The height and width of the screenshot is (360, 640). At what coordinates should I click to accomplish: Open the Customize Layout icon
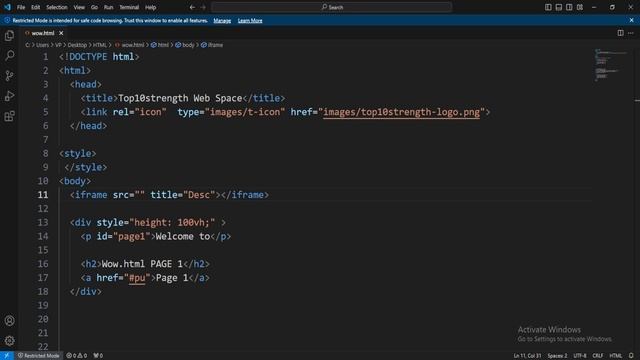coord(580,7)
